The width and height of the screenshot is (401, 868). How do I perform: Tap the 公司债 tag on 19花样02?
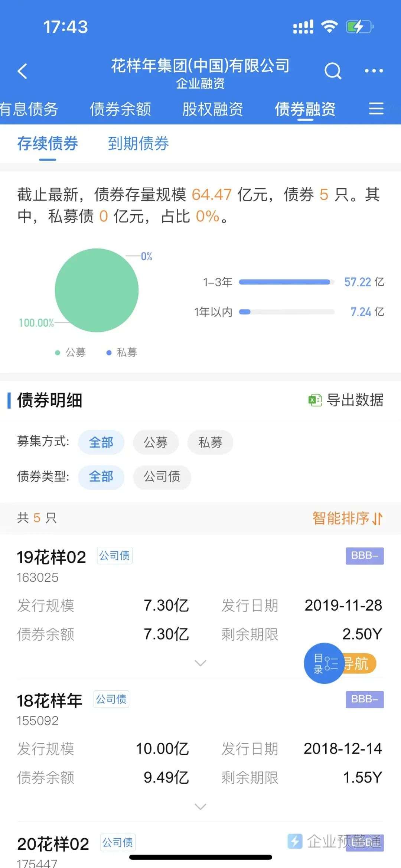[115, 556]
